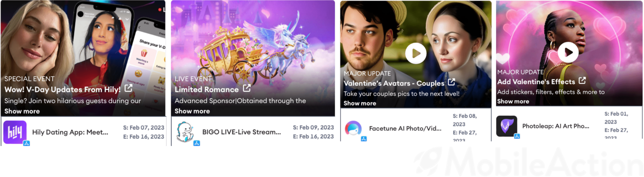Open external link for Valentine's Avatars - Couples
Screen dimensions: 644x177
(x=452, y=82)
